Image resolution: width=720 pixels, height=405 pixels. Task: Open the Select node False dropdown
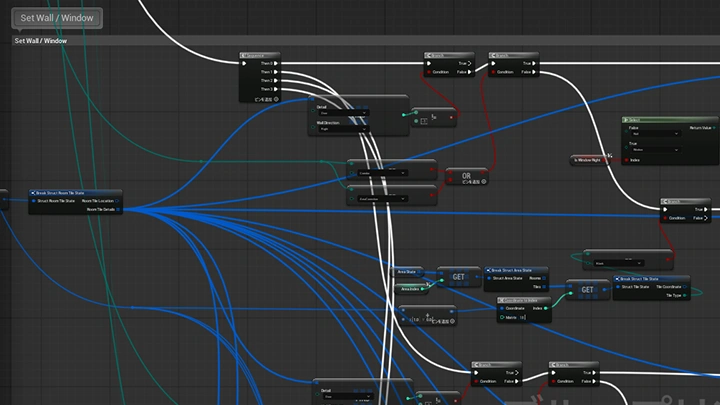click(x=655, y=134)
